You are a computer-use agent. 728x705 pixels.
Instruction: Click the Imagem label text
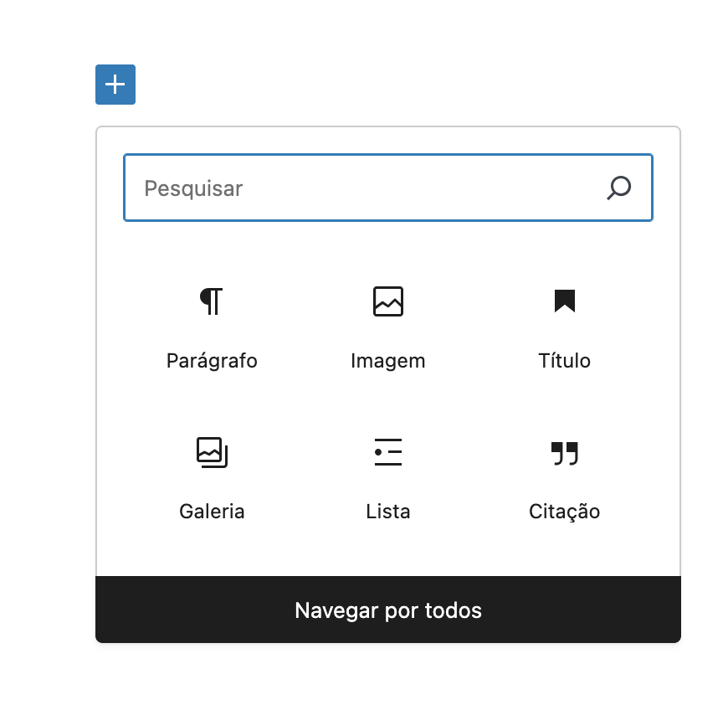(x=388, y=361)
